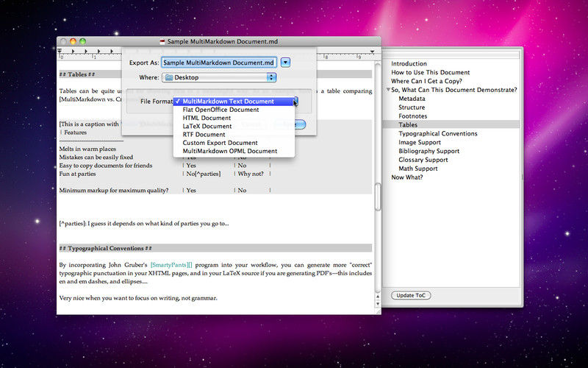This screenshot has height=368, width=588.
Task: Go to Glossary Support in the ToC
Action: (x=423, y=160)
